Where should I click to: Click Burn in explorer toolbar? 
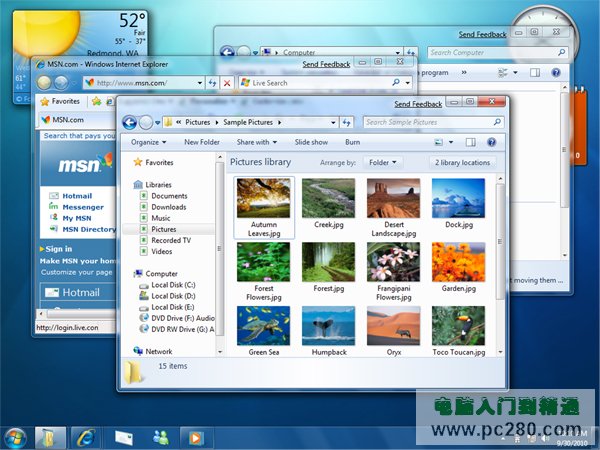click(352, 142)
